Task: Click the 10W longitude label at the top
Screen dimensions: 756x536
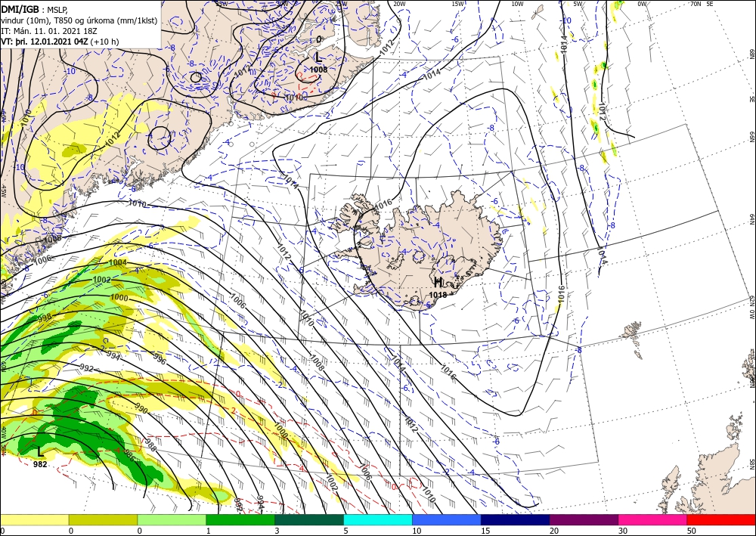Action: [x=517, y=4]
